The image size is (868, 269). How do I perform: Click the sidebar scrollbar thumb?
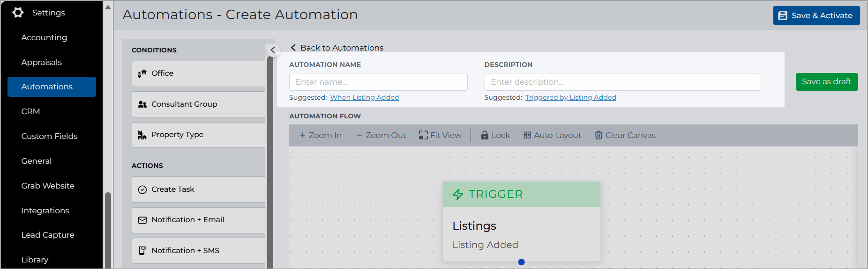pyautogui.click(x=108, y=230)
